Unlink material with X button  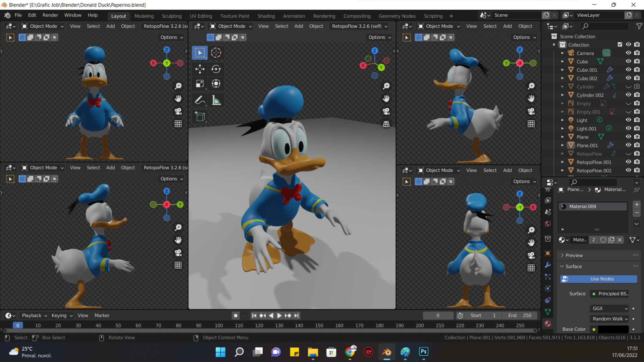tap(620, 240)
